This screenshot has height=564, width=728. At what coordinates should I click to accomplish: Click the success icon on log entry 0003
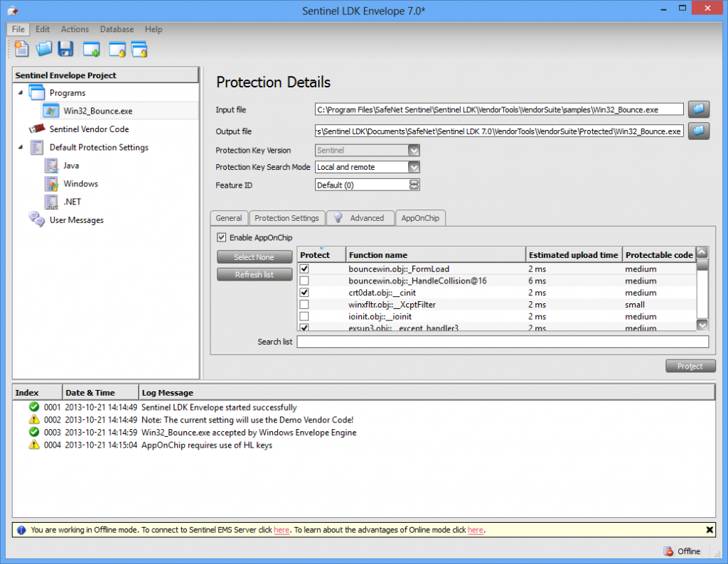coord(34,432)
